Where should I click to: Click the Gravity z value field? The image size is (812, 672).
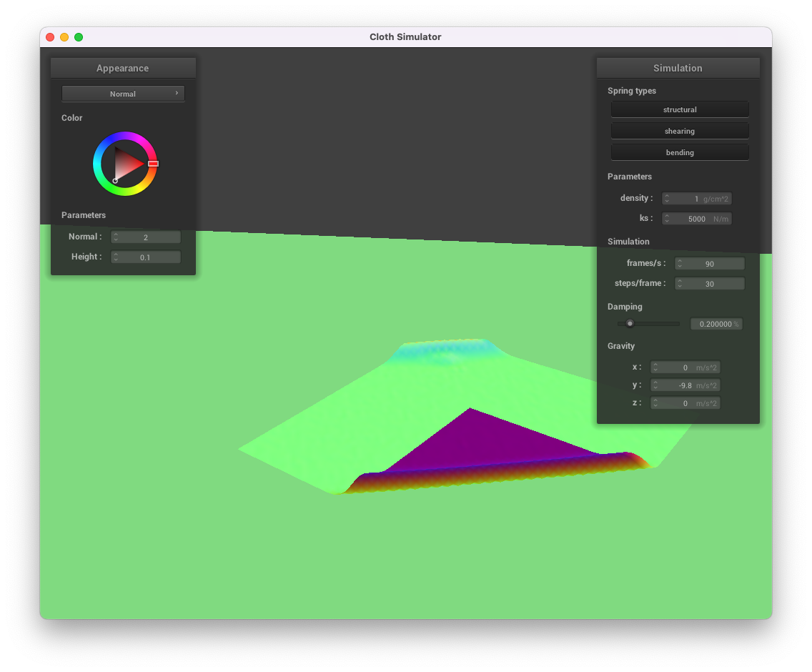pyautogui.click(x=685, y=403)
